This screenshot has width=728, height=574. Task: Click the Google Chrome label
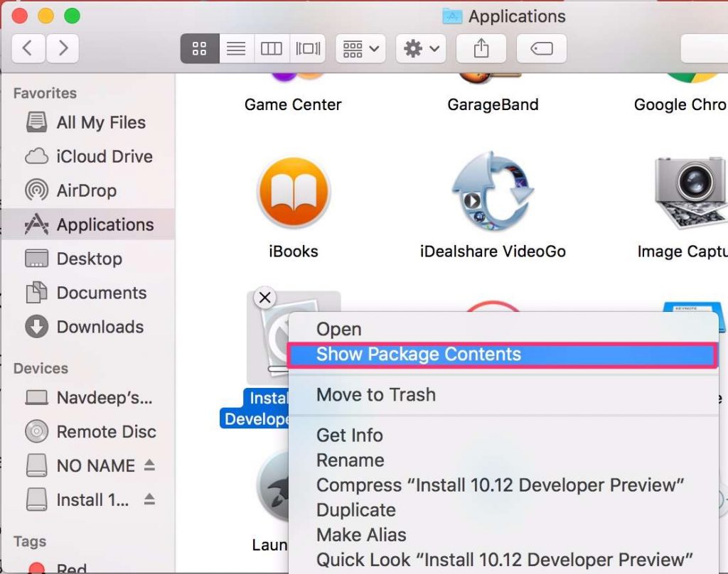coord(680,105)
